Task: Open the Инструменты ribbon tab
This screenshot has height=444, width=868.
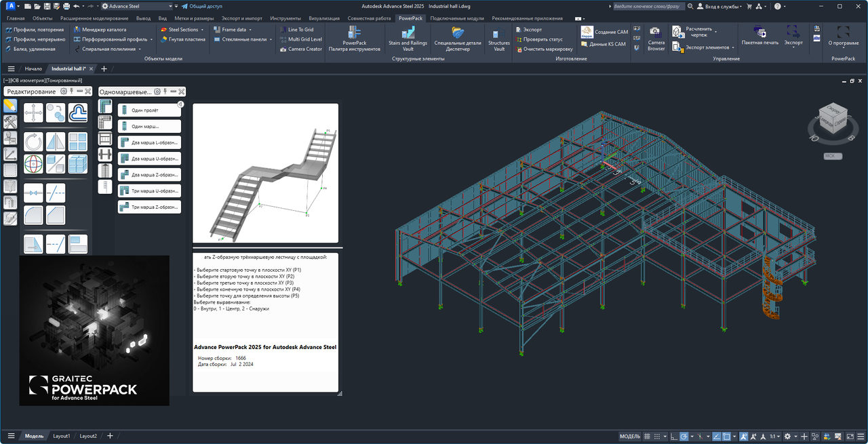Action: (285, 18)
